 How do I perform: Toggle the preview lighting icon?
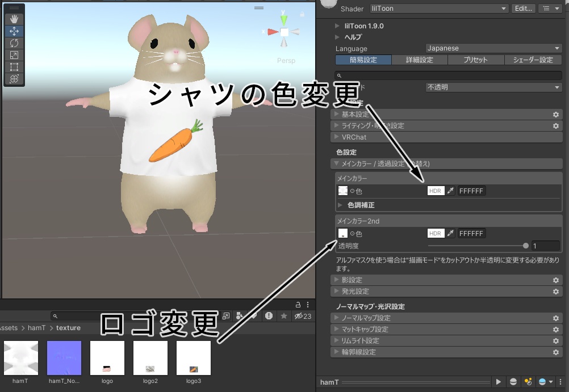(528, 382)
